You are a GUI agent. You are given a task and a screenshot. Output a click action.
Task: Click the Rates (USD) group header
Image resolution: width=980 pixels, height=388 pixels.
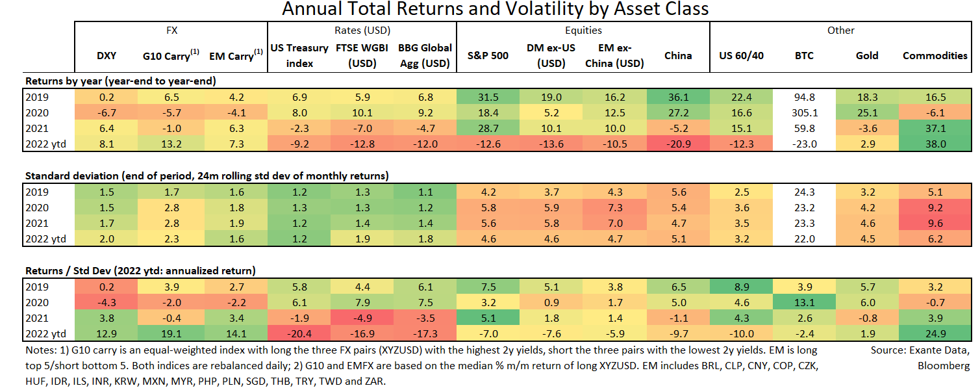362,31
